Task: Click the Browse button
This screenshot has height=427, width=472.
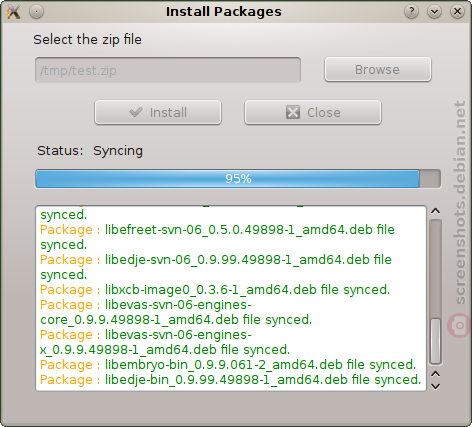Action: [378, 69]
